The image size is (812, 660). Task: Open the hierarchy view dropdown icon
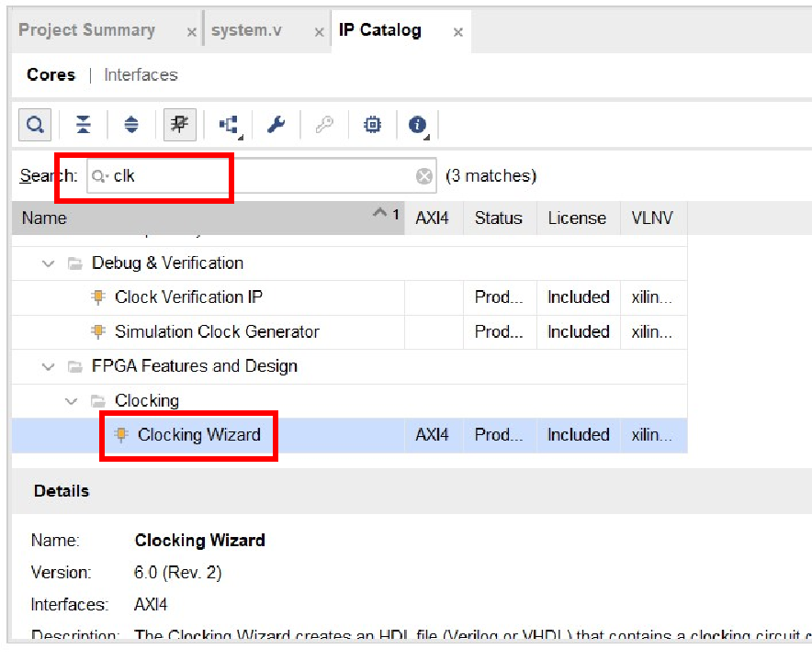[x=229, y=126]
